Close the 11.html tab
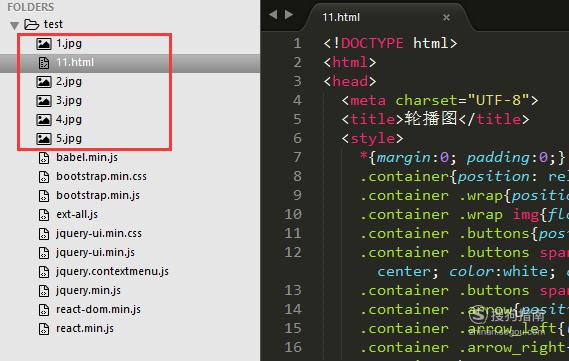569x361 pixels. 447,17
